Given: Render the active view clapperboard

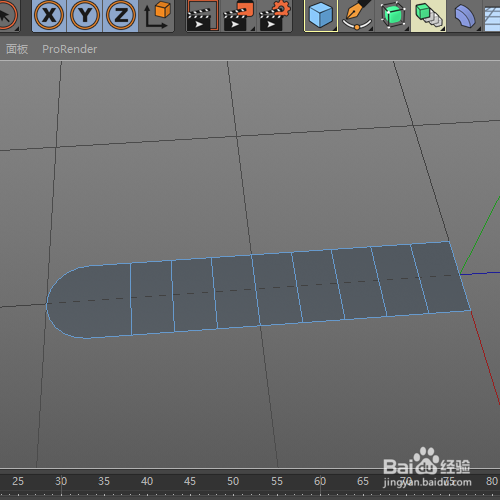Looking at the screenshot, I should [202, 15].
